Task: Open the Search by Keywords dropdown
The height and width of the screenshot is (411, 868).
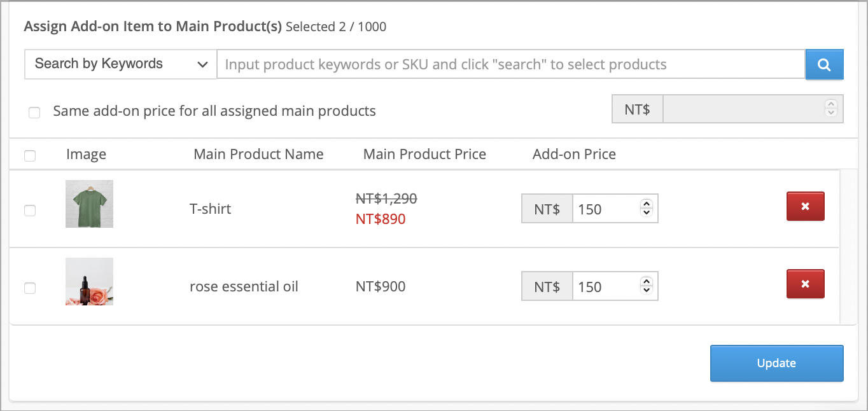Action: 121,64
